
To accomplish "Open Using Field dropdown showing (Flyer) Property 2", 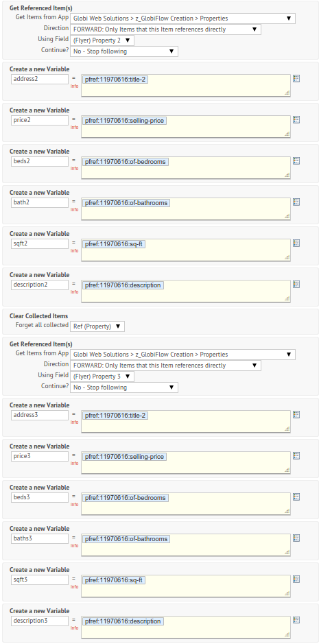I will point(102,40).
